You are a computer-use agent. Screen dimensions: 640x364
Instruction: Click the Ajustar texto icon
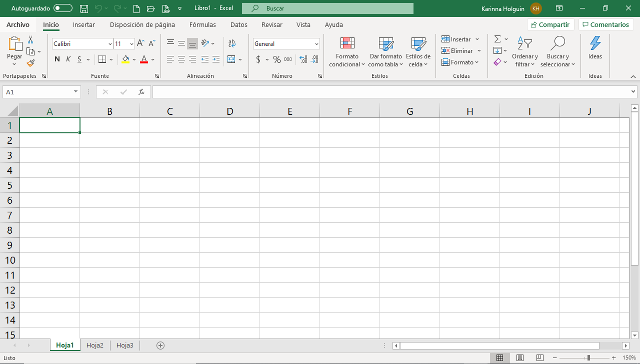coord(231,43)
